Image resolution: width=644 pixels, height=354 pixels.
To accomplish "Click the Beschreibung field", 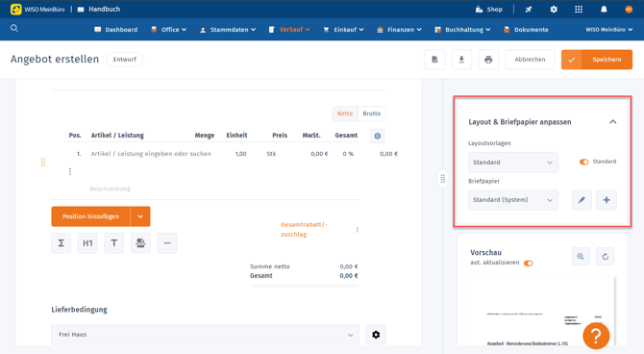I will point(111,189).
